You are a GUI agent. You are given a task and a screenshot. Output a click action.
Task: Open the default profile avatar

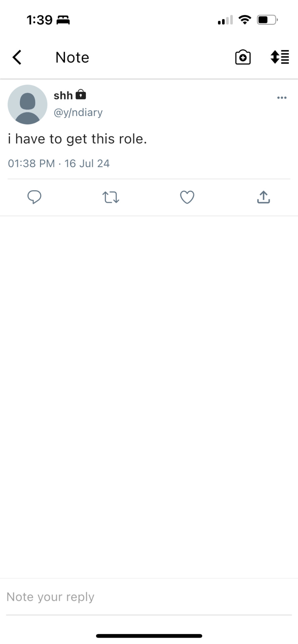click(28, 104)
